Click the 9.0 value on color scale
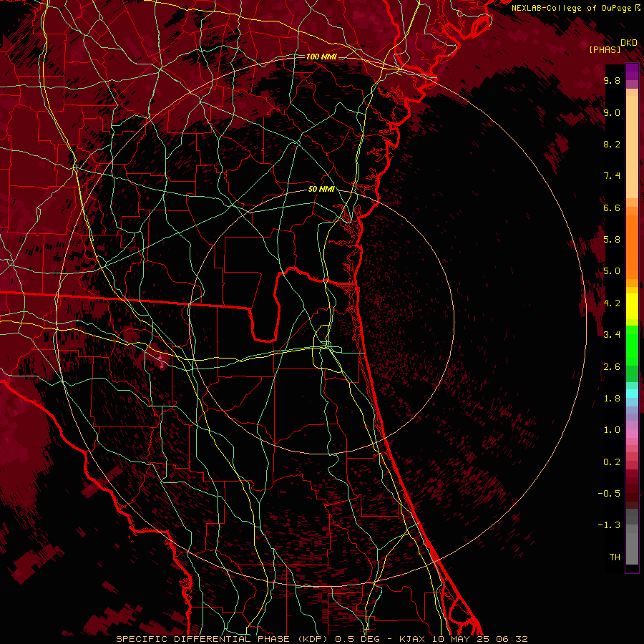 pos(612,112)
